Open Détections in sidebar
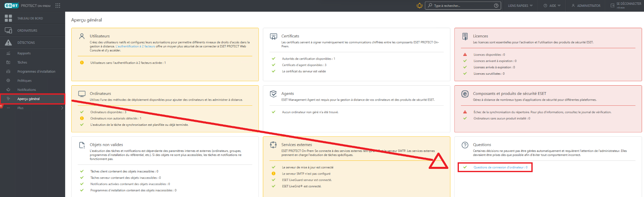 tap(26, 43)
